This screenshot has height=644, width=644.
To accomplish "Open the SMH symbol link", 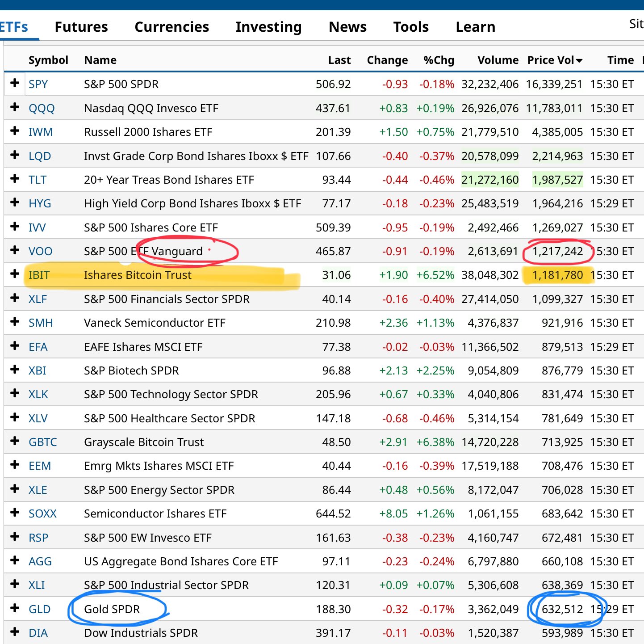I will [41, 323].
